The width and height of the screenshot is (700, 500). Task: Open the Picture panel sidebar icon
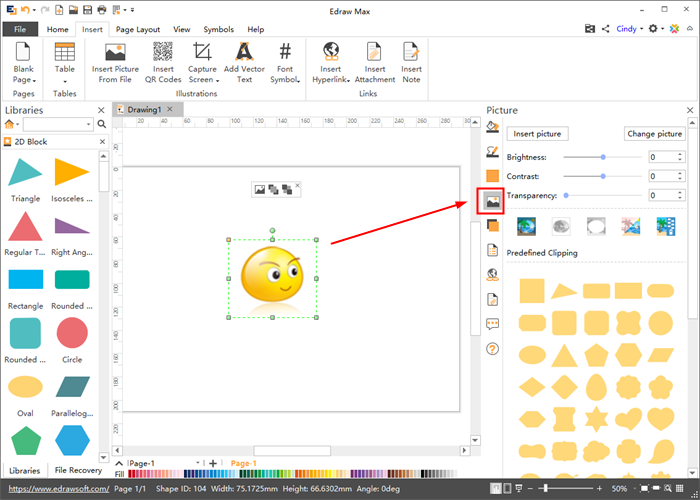[x=492, y=201]
